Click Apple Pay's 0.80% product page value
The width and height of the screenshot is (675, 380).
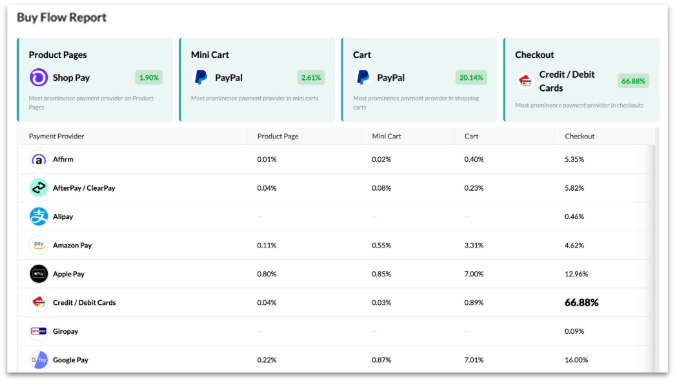(266, 274)
